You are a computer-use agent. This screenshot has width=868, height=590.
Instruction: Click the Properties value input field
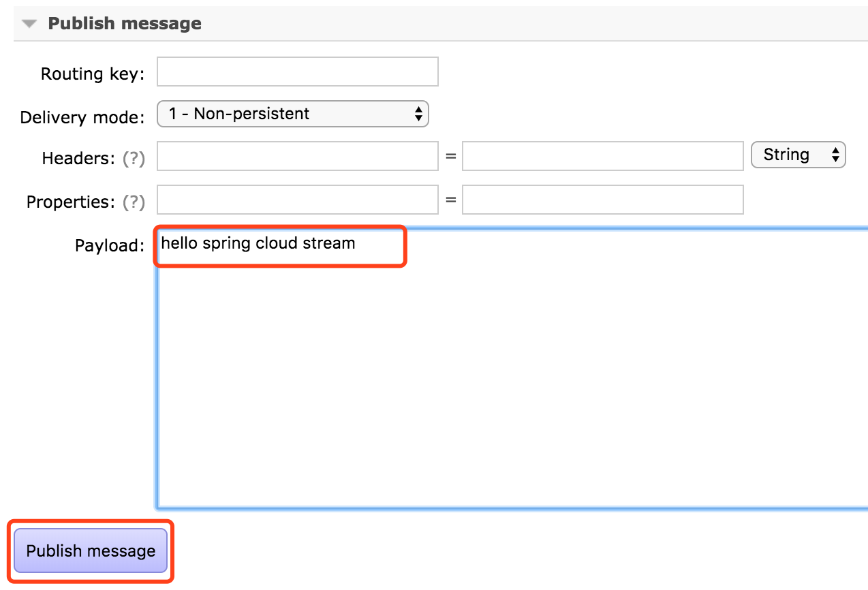[x=603, y=200]
